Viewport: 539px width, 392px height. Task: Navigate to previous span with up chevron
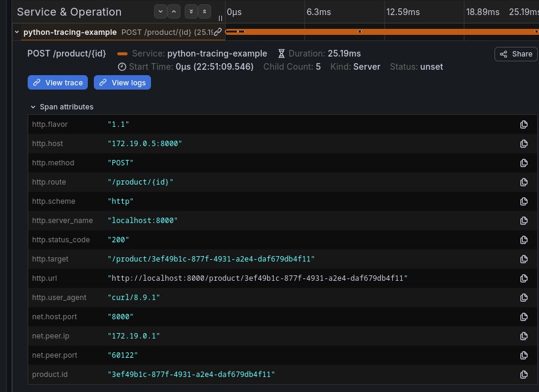(174, 11)
